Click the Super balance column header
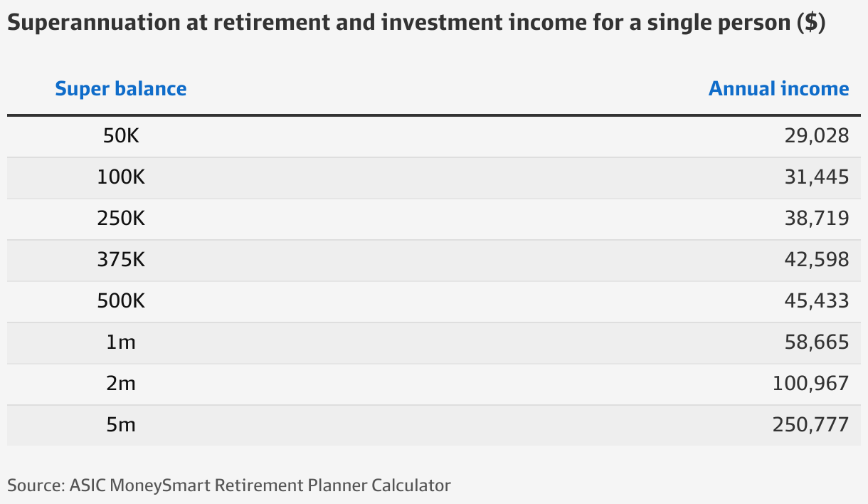Image resolution: width=868 pixels, height=504 pixels. pyautogui.click(x=121, y=89)
